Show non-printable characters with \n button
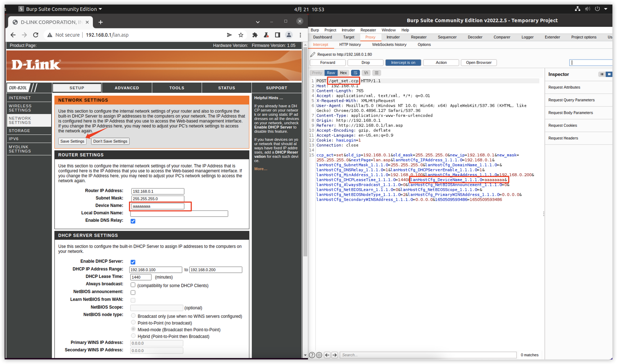This screenshot has width=617, height=364. [366, 73]
